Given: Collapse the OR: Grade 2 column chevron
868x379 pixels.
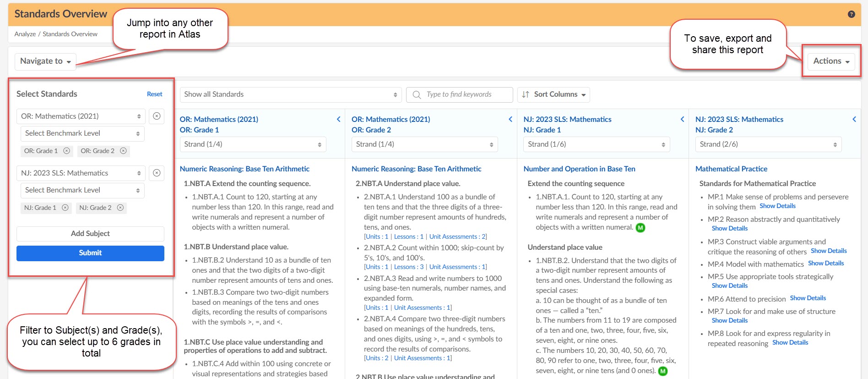Looking at the screenshot, I should point(510,119).
